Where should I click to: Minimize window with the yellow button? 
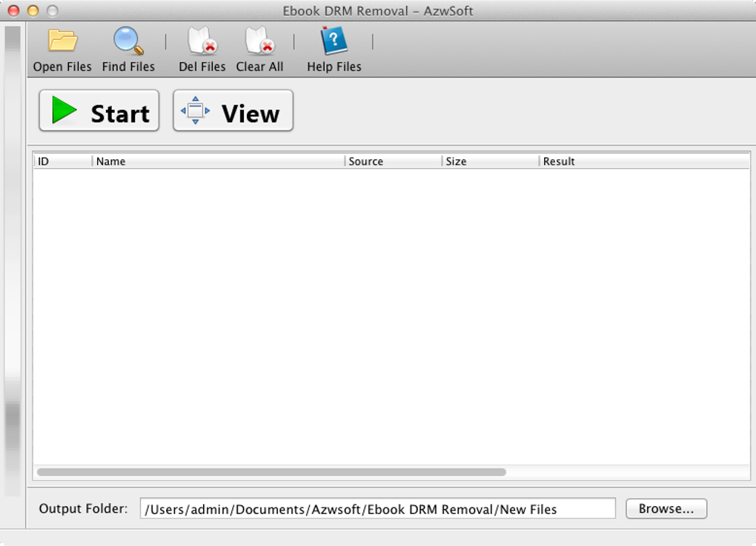click(33, 10)
